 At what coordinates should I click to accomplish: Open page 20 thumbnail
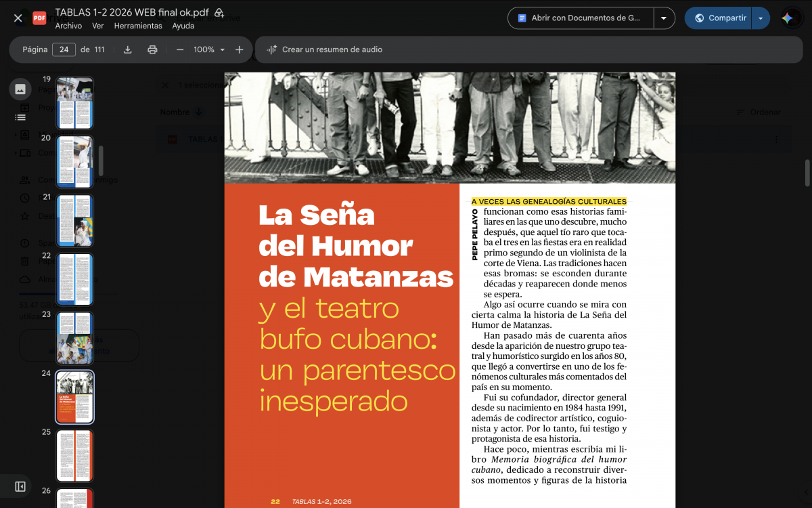[x=74, y=161]
